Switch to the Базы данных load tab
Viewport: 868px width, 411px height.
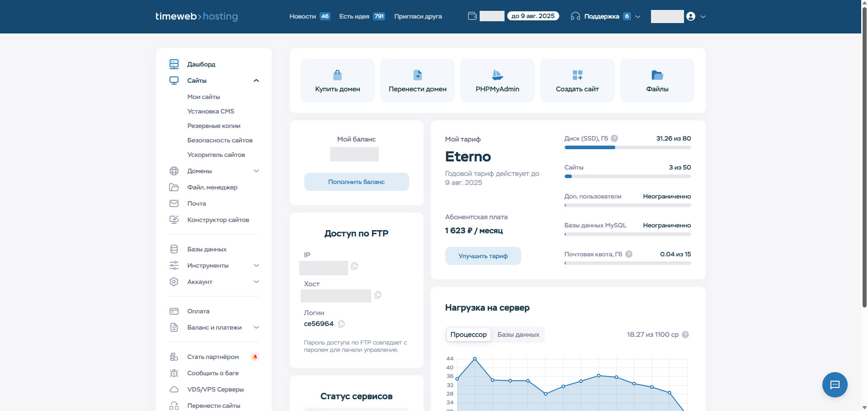pyautogui.click(x=519, y=335)
